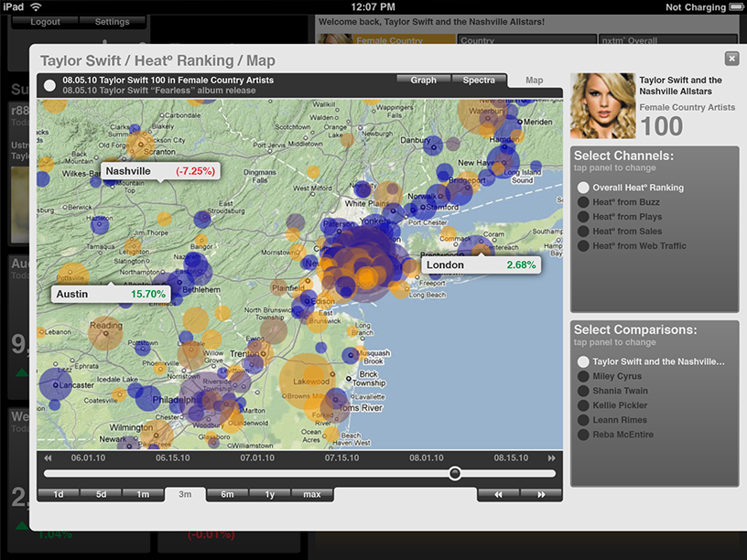Set time range to 6m

tap(228, 494)
